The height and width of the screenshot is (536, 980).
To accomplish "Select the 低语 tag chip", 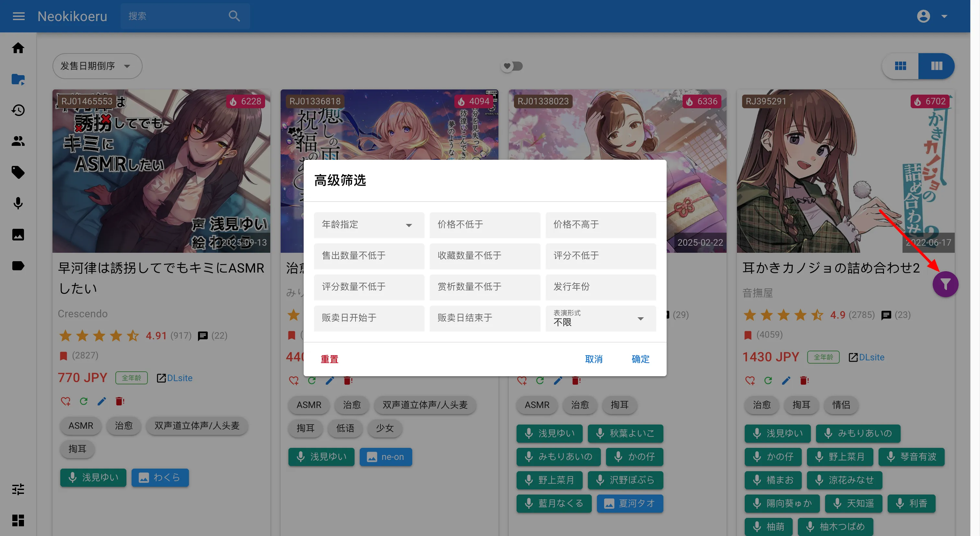I will (345, 428).
